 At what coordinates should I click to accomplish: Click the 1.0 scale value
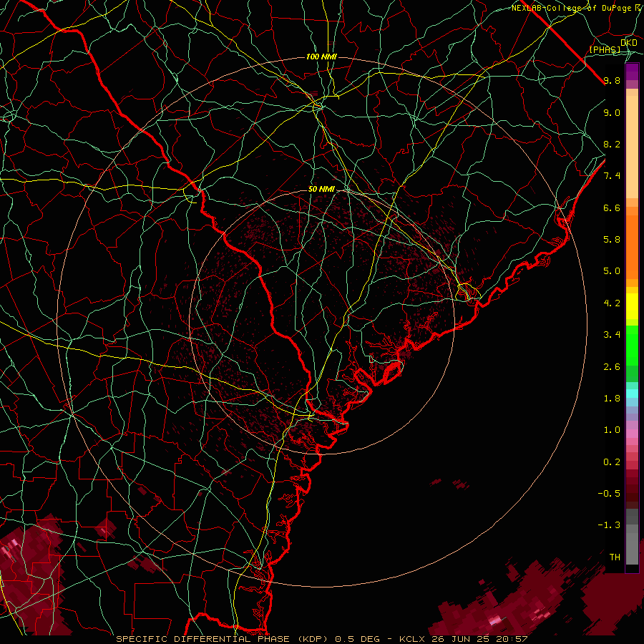point(612,430)
